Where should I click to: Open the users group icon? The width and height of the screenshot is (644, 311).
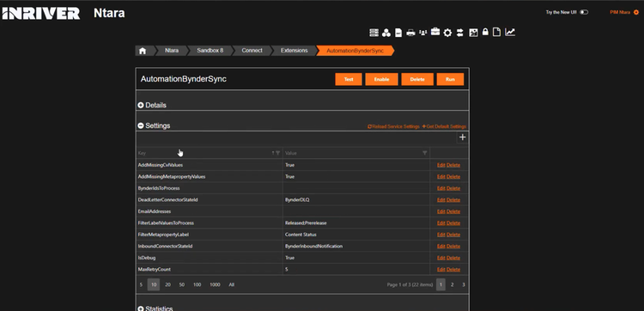[423, 33]
